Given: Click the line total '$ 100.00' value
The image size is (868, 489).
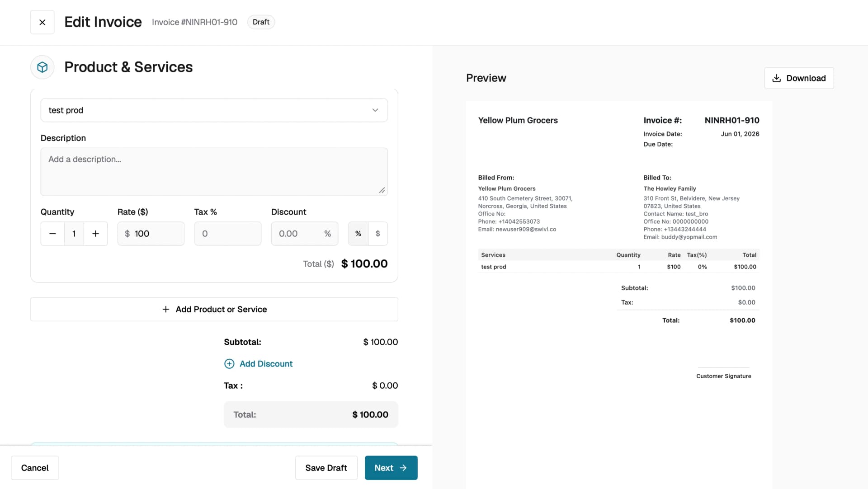Looking at the screenshot, I should pyautogui.click(x=364, y=264).
